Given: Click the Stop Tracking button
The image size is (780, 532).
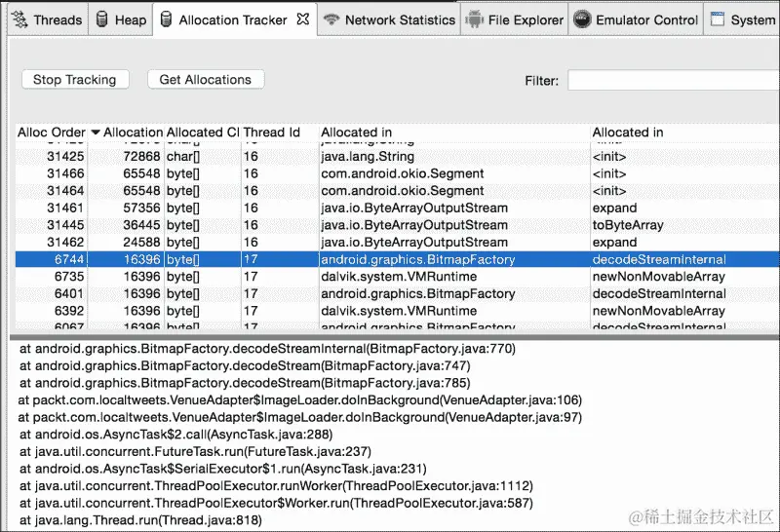Looking at the screenshot, I should 75,80.
